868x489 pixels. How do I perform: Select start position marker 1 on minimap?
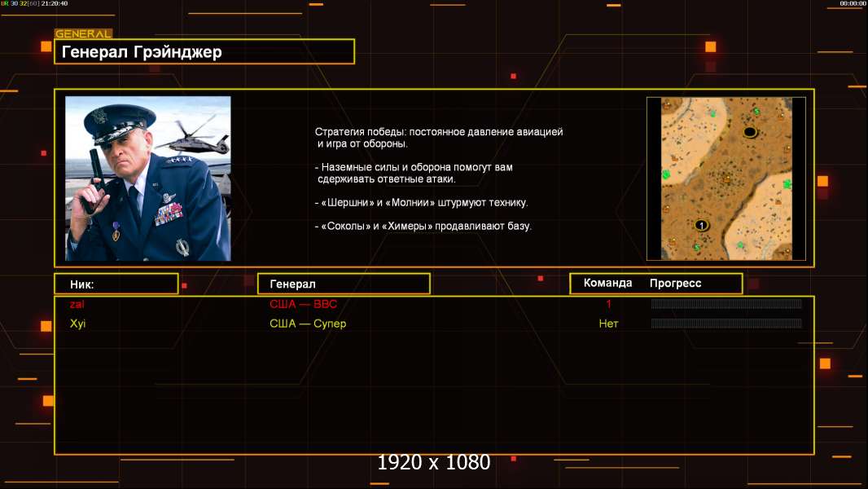[701, 225]
